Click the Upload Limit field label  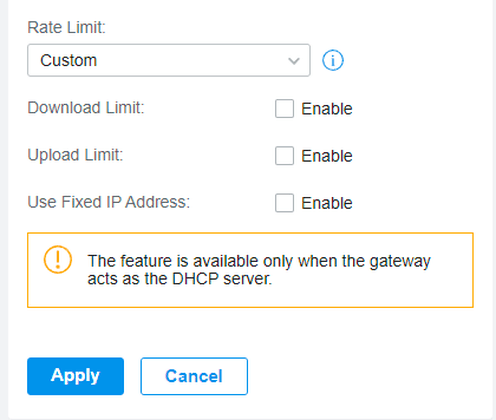(75, 155)
